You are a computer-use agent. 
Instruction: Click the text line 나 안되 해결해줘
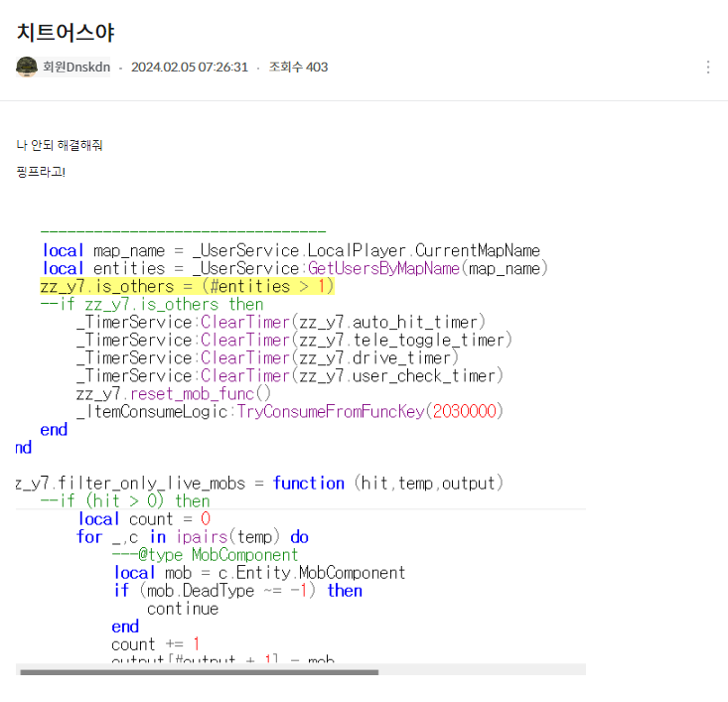tap(60, 145)
